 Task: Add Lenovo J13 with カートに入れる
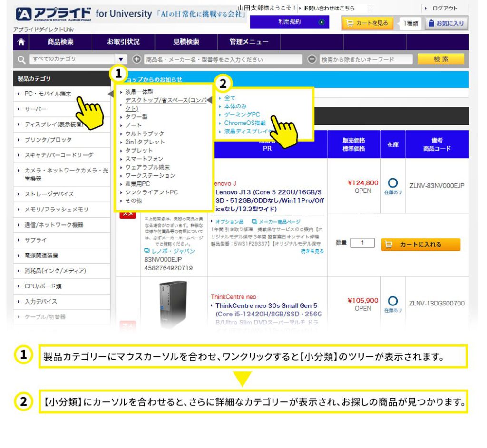pyautogui.click(x=420, y=244)
